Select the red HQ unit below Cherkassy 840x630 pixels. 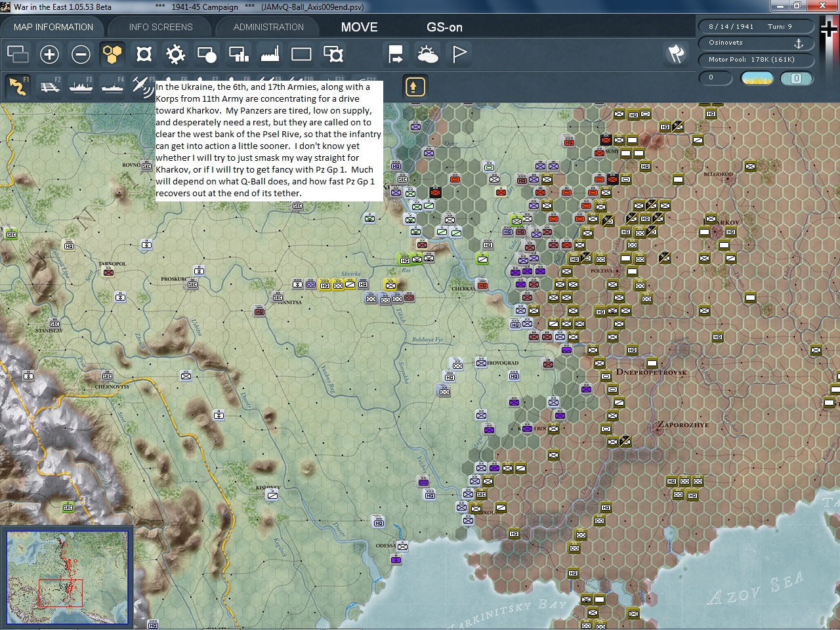pyautogui.click(x=482, y=285)
